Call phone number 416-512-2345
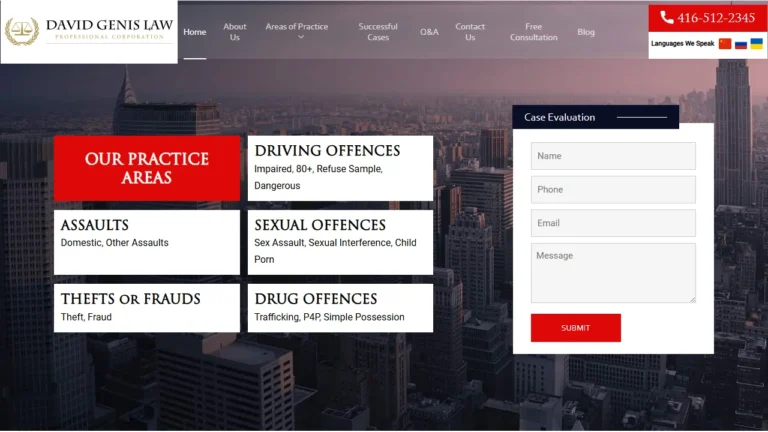Screen dimensions: 768x432 716,18
